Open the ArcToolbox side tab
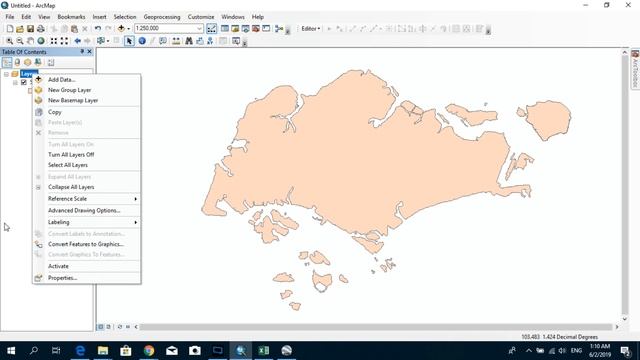The width and height of the screenshot is (640, 360). pos(635,69)
